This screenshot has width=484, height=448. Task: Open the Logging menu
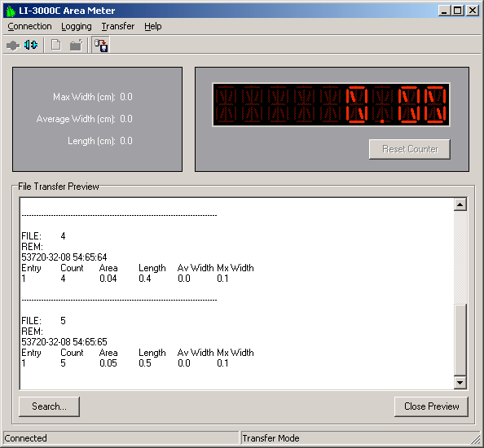pyautogui.click(x=77, y=27)
